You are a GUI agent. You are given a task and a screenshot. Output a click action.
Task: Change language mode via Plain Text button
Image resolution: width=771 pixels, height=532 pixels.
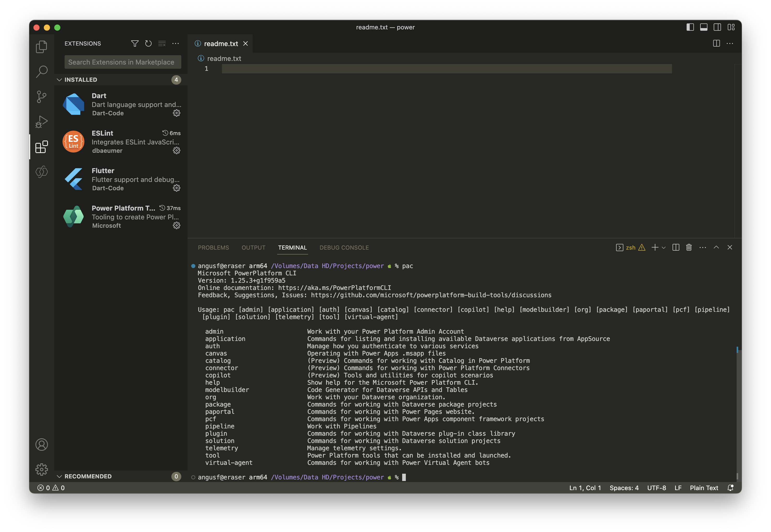[704, 488]
